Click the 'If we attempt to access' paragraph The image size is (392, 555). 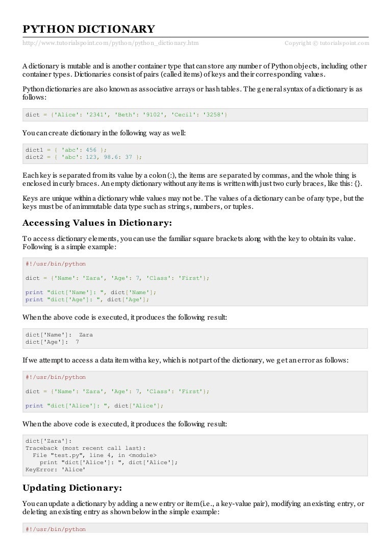[186, 360]
